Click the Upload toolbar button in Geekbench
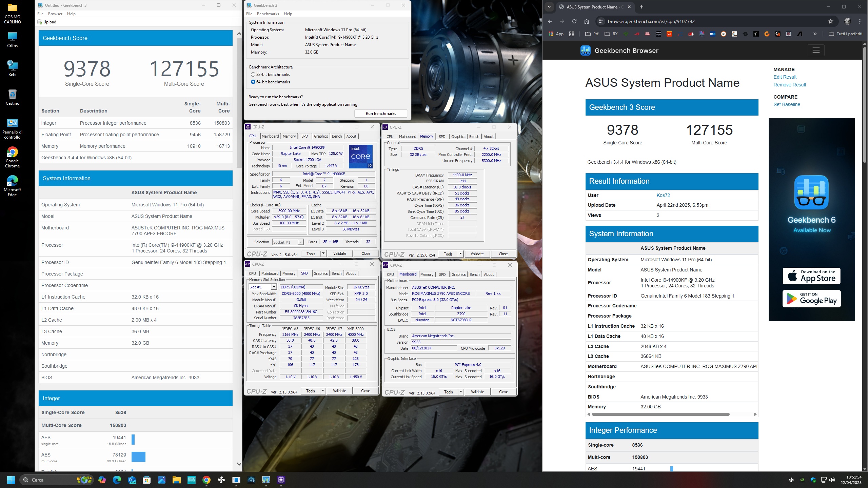This screenshot has height=488, width=868. [x=47, y=22]
